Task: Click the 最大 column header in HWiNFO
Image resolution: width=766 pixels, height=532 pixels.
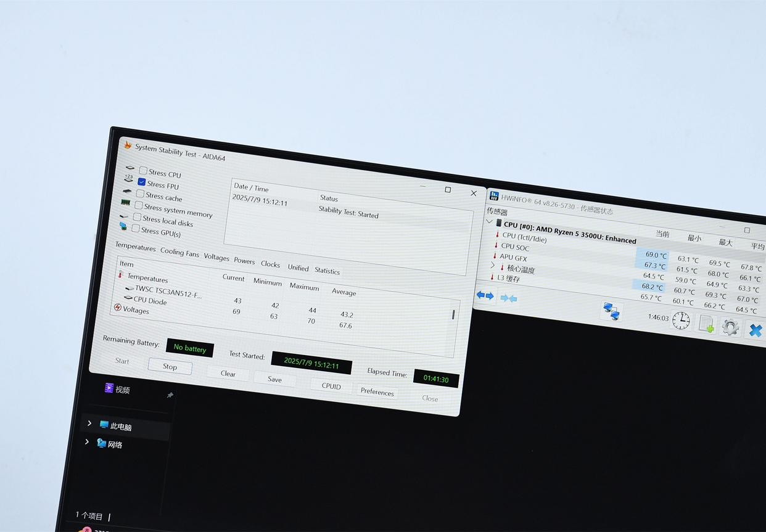Action: coord(725,242)
